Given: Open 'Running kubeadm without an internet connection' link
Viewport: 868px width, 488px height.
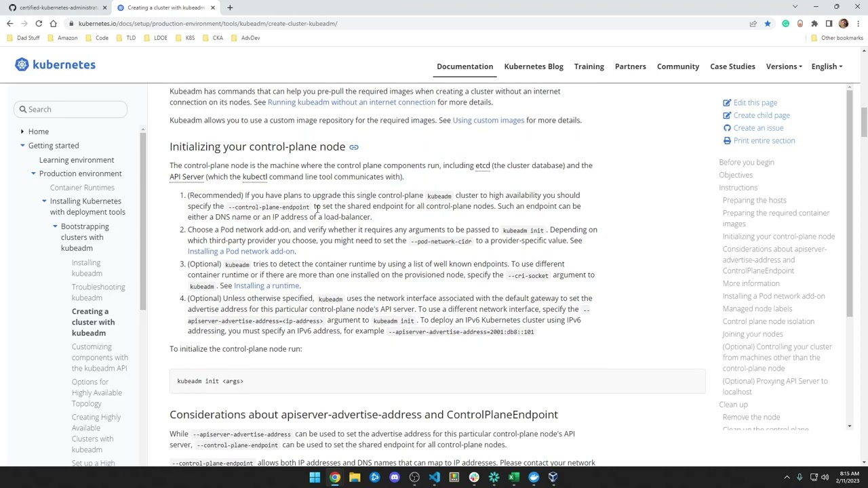Looking at the screenshot, I should pyautogui.click(x=351, y=102).
